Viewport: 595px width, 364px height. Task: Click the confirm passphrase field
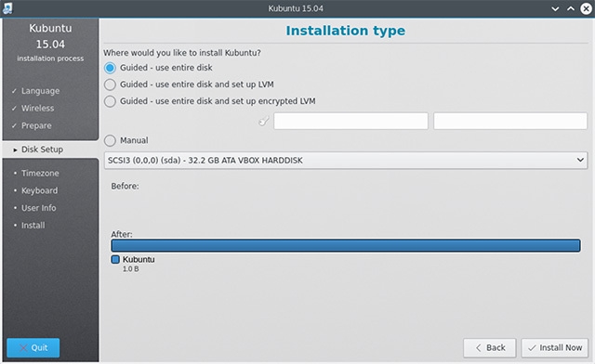pos(510,121)
